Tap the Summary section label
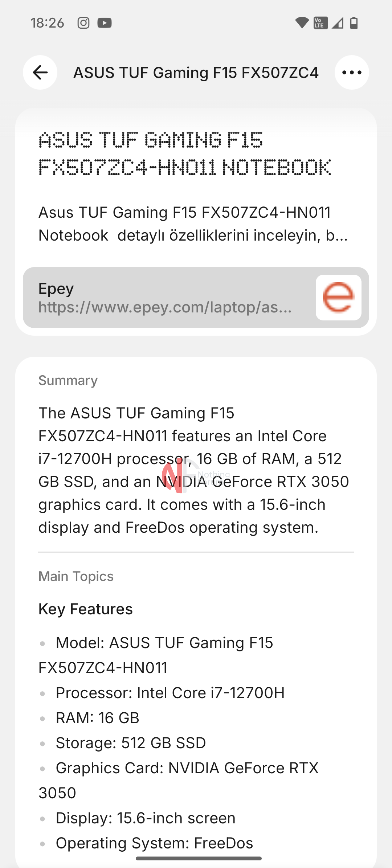The image size is (392, 868). click(x=68, y=380)
